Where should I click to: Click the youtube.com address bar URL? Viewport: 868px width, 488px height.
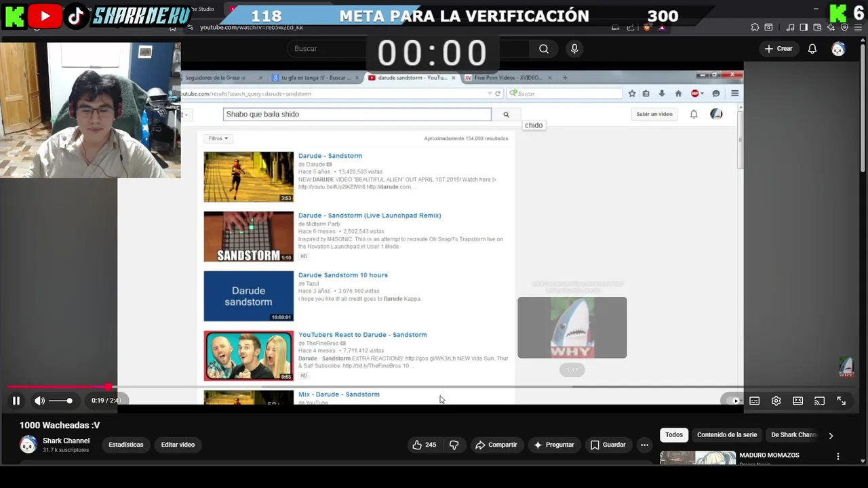click(x=252, y=28)
